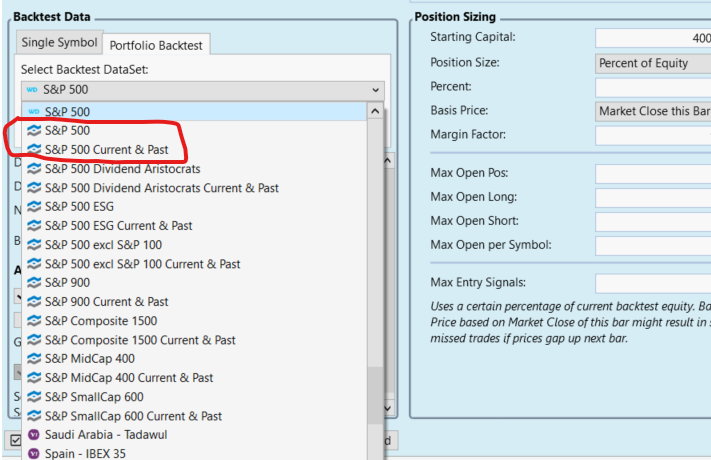Switch to the Single Symbol tab
Image resolution: width=711 pixels, height=460 pixels.
59,43
